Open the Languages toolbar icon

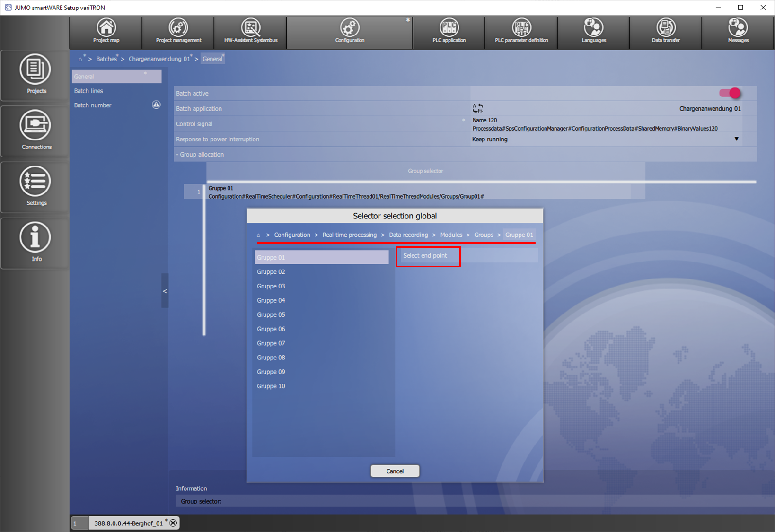(x=594, y=32)
